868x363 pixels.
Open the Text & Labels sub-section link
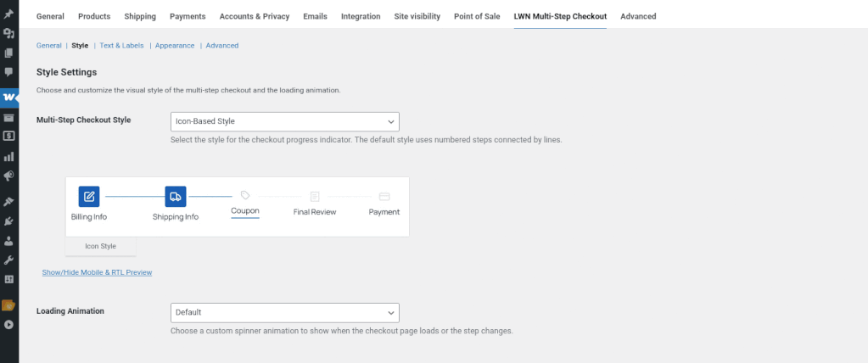click(x=121, y=46)
